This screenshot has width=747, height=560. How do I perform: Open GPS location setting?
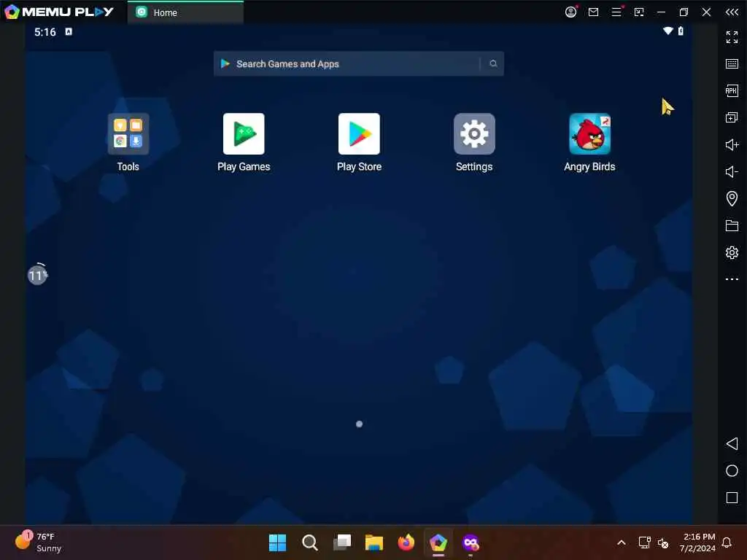click(732, 198)
